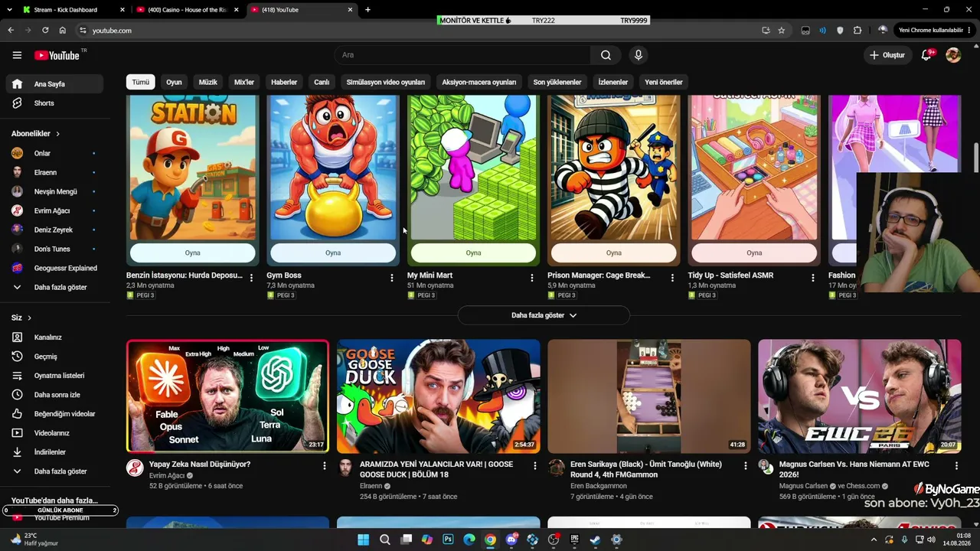Image resolution: width=980 pixels, height=551 pixels.
Task: Open the Eren Sarikaya backgammon video thumbnail
Action: click(649, 396)
